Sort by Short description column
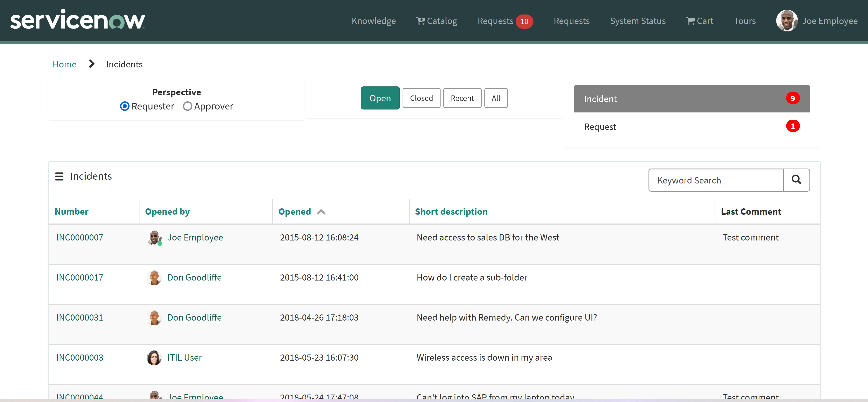This screenshot has height=402, width=868. click(x=451, y=212)
